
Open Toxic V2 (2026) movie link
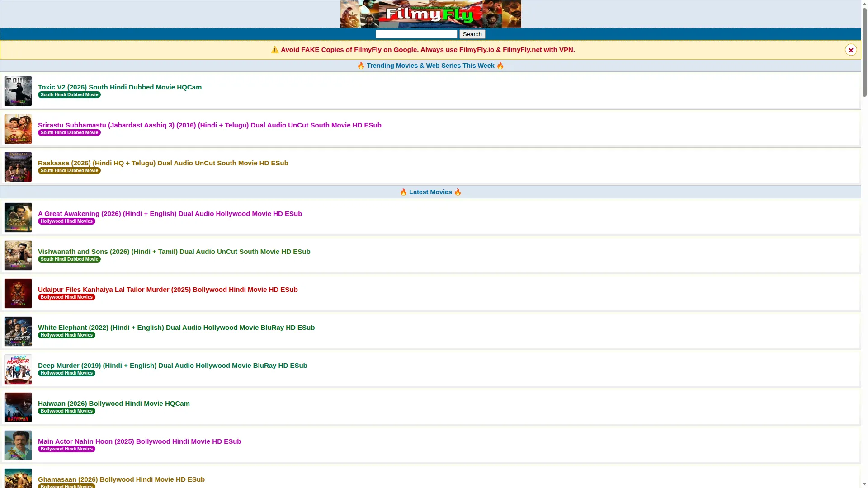120,87
